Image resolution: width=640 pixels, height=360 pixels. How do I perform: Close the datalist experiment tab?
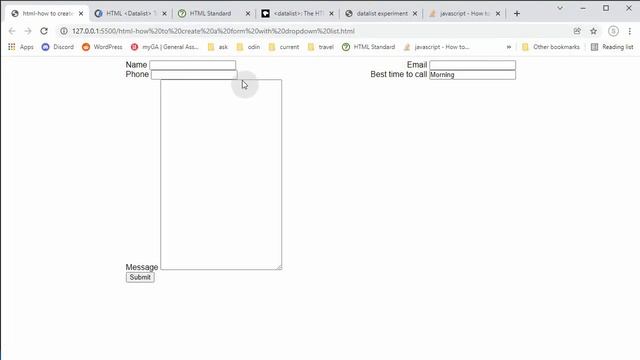(415, 13)
